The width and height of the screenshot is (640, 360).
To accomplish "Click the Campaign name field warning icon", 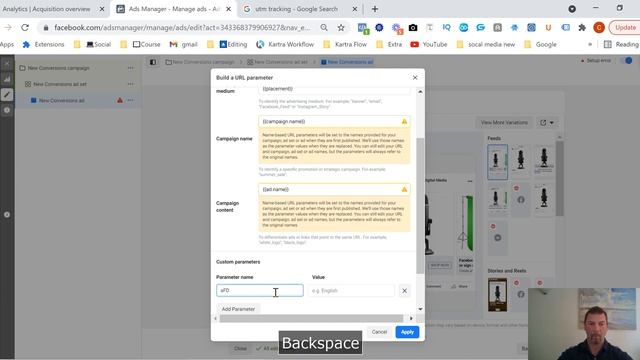I will click(404, 121).
